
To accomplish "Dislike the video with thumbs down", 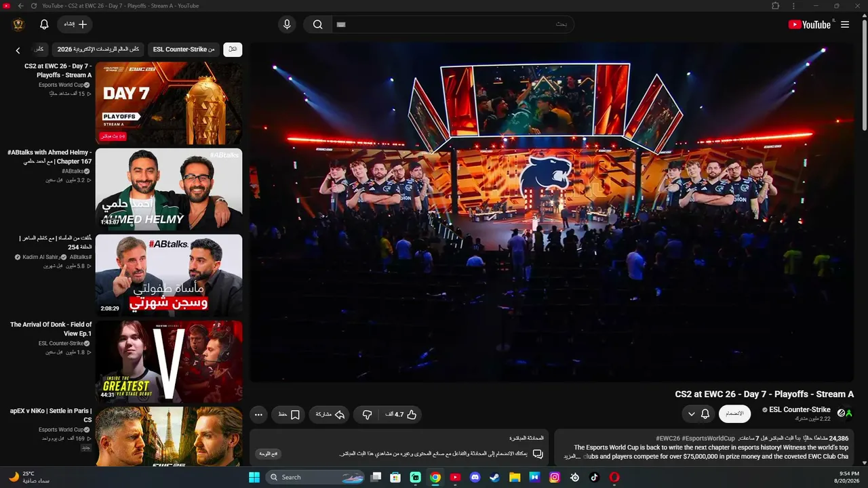I will [367, 414].
